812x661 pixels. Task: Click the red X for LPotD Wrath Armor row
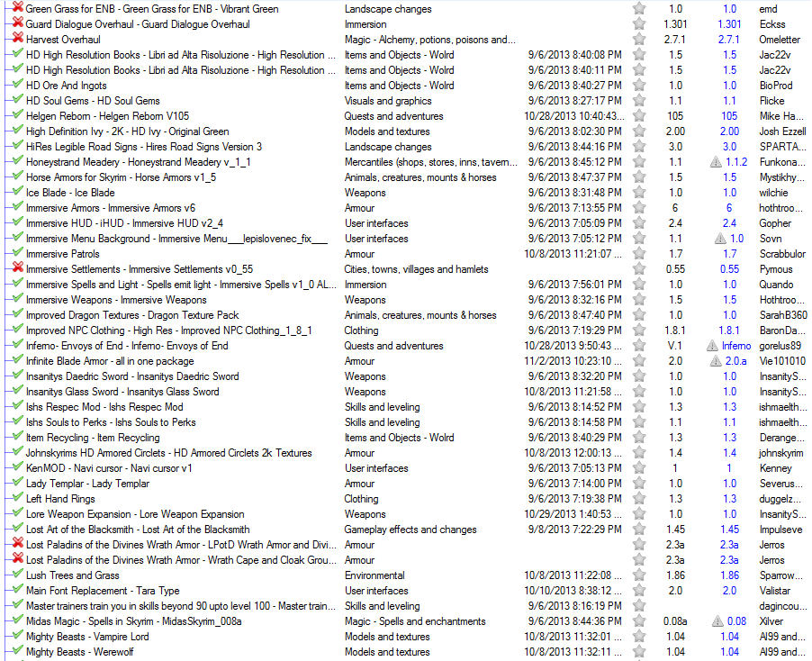pyautogui.click(x=18, y=543)
